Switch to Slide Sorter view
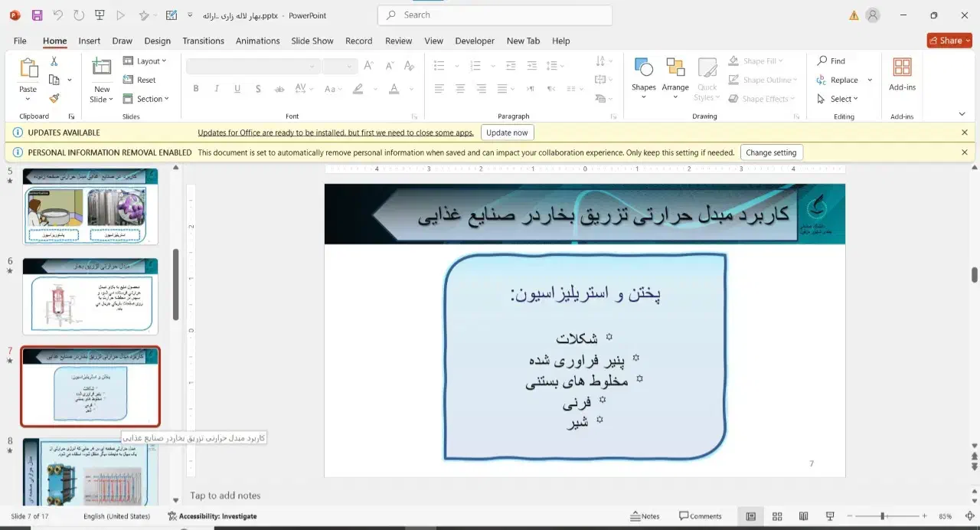Viewport: 980px width, 530px height. point(777,516)
